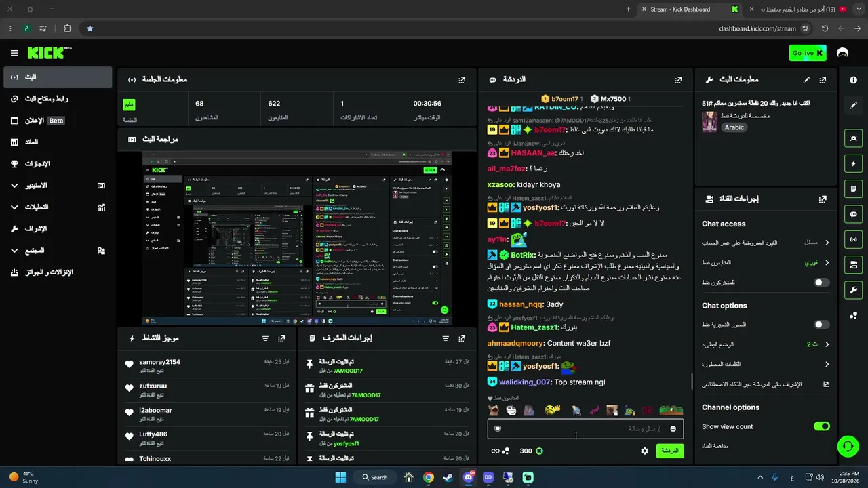The width and height of the screenshot is (868, 488).
Task: Open the hamburger menu beside the Kick logo
Action: 14,53
